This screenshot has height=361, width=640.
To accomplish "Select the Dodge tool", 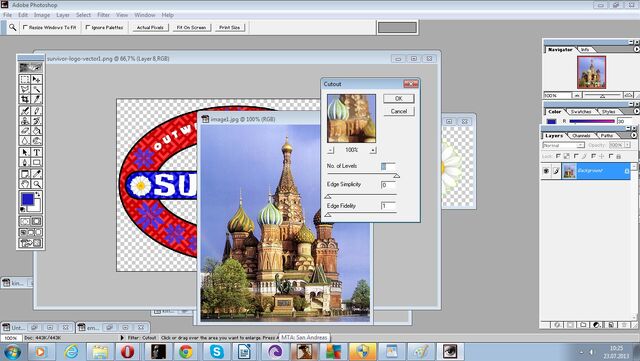I will [36, 141].
